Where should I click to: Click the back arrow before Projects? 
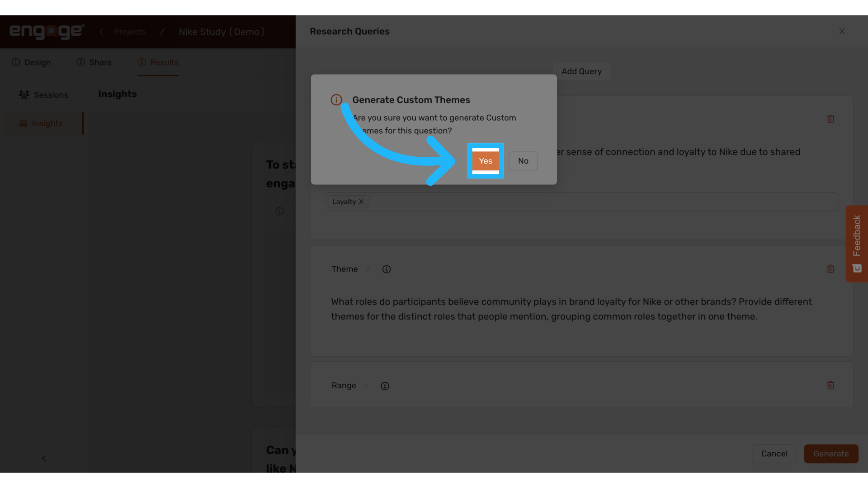click(x=101, y=32)
